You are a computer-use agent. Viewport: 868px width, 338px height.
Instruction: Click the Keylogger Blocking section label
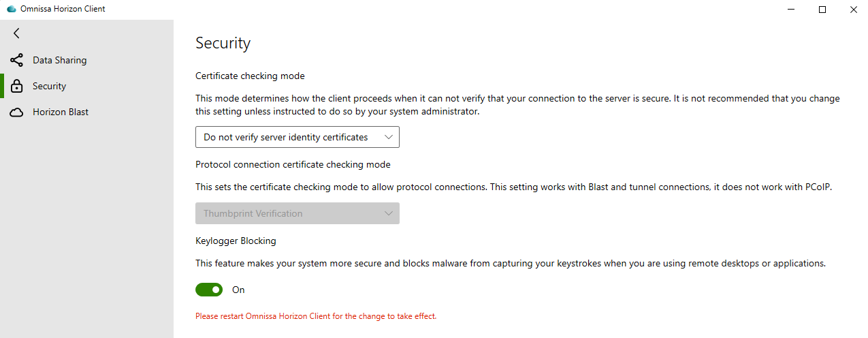coord(236,241)
